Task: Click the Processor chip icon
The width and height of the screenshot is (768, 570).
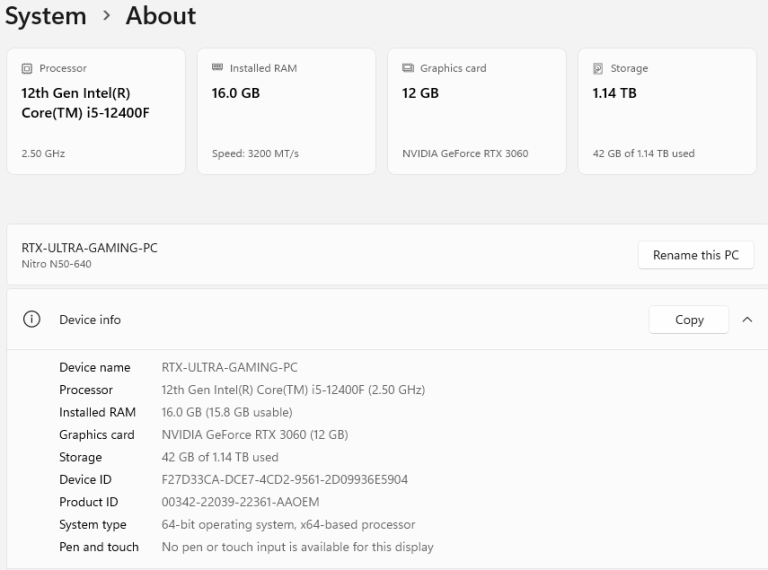Action: [27, 69]
